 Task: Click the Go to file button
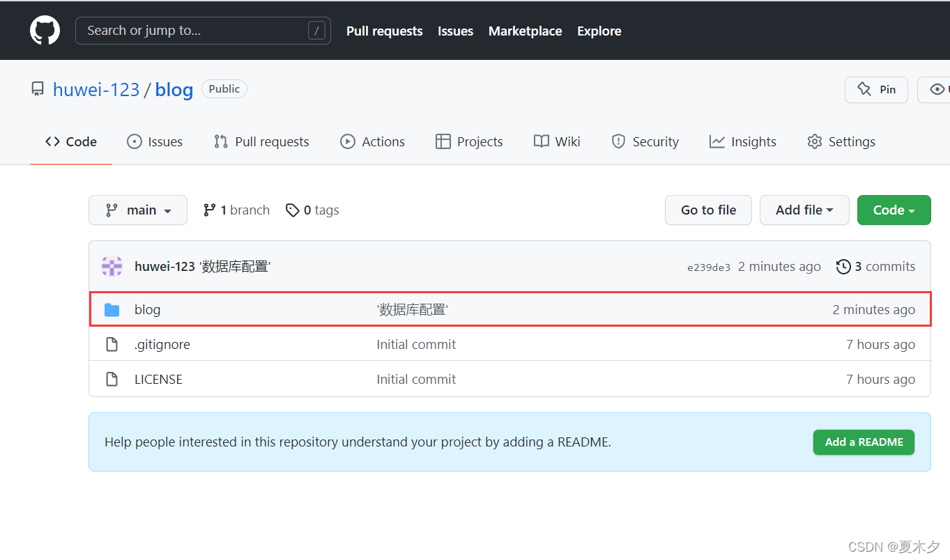(x=708, y=210)
